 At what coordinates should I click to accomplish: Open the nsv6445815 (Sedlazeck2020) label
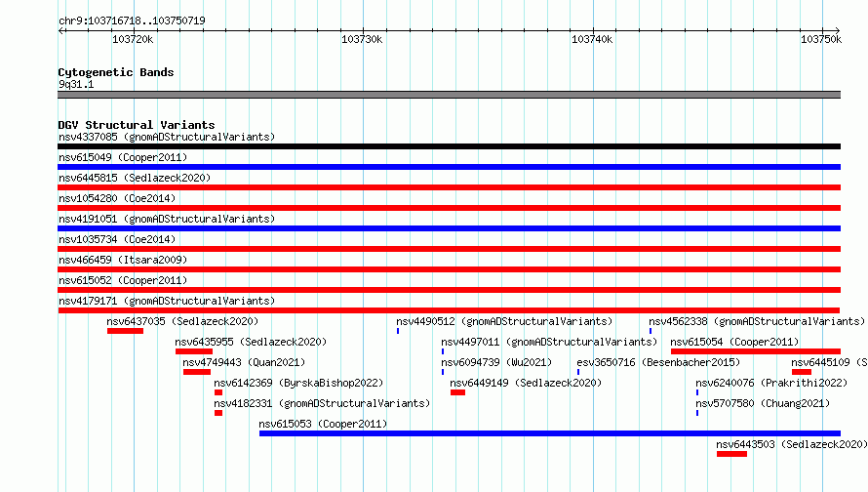point(135,178)
